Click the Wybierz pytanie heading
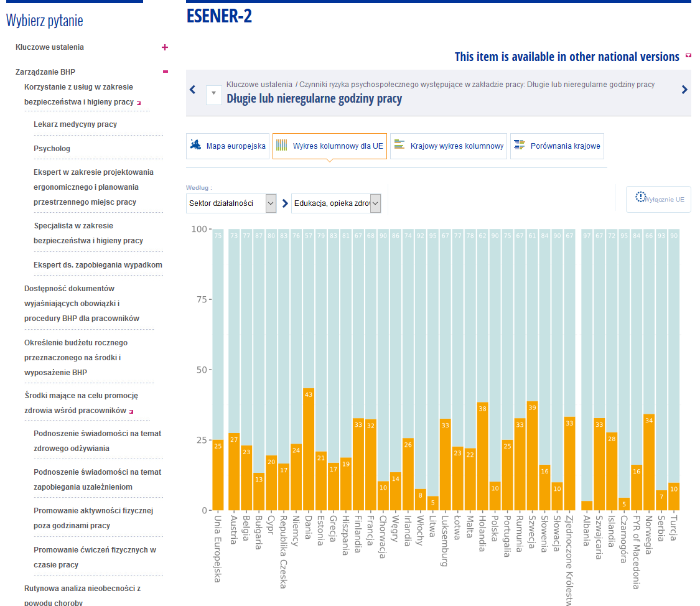Image resolution: width=700 pixels, height=606 pixels. 45,21
